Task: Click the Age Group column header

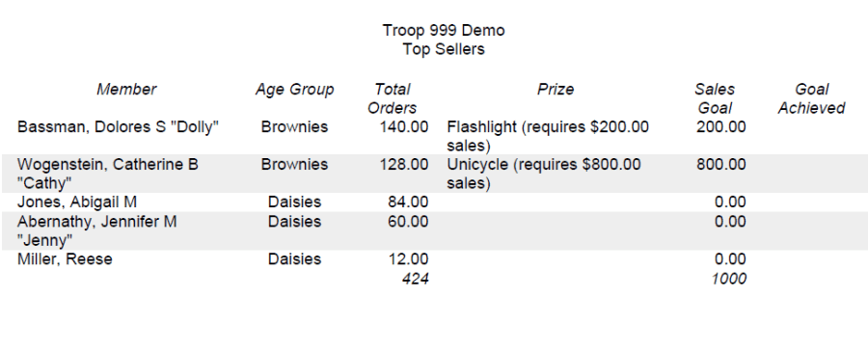Action: tap(294, 90)
